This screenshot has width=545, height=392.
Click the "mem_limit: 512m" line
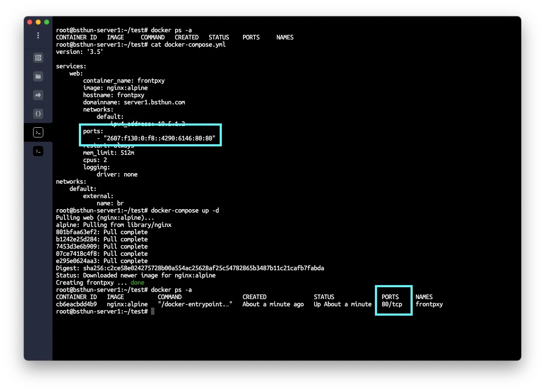click(x=109, y=153)
